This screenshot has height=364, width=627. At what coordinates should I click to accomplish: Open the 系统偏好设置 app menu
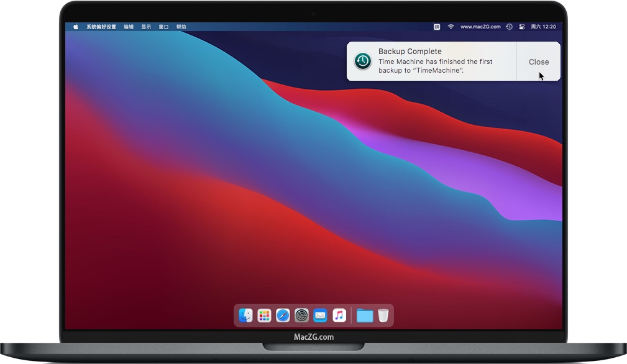click(101, 27)
